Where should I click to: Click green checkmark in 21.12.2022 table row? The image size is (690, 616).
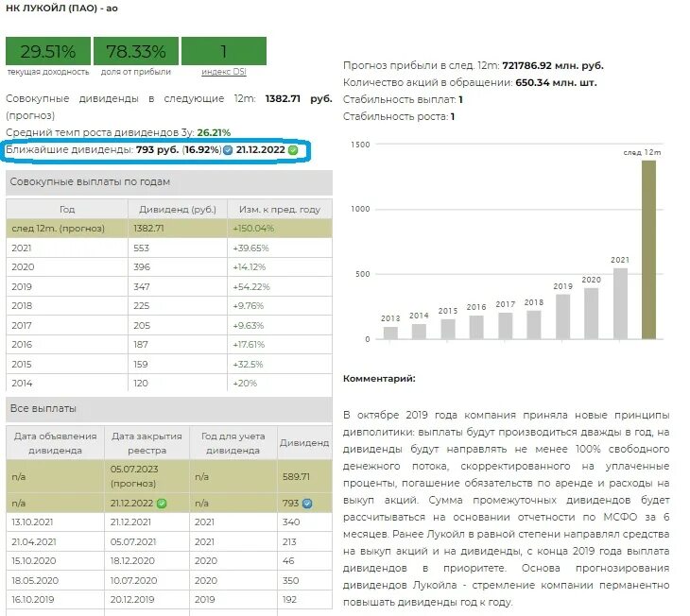point(162,504)
